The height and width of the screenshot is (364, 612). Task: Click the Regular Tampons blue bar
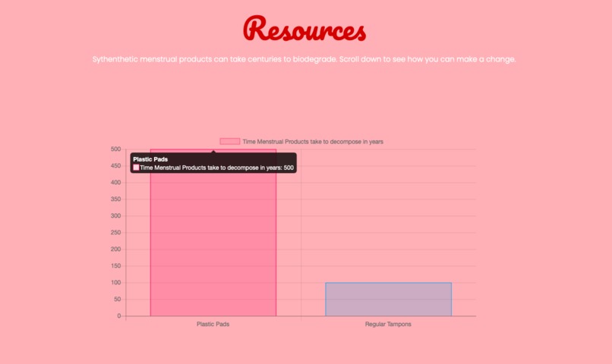388,300
